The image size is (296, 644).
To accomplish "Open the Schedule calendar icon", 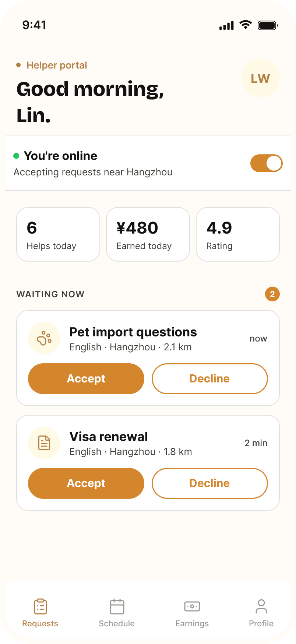I will click(117, 606).
